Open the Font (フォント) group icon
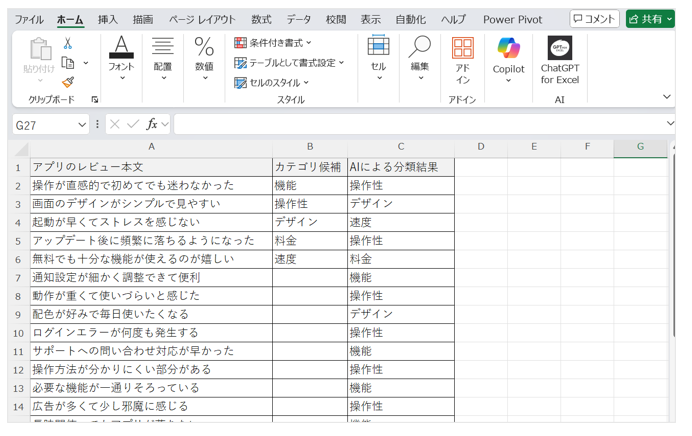Image resolution: width=692 pixels, height=436 pixels. click(x=121, y=48)
